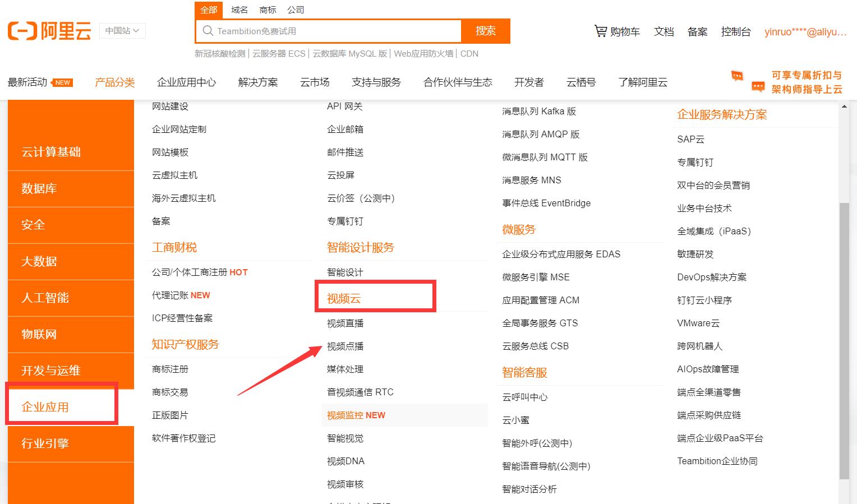Open 企业服务解决方案 heading
857x504 pixels.
[722, 115]
